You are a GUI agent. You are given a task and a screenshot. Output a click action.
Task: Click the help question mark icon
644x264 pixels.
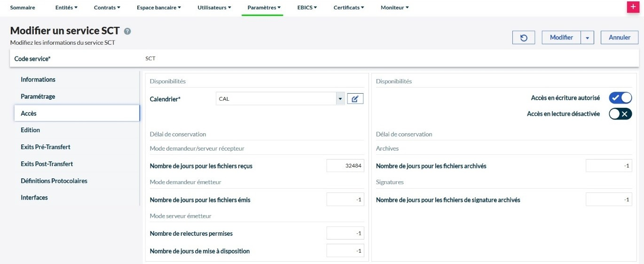127,31
